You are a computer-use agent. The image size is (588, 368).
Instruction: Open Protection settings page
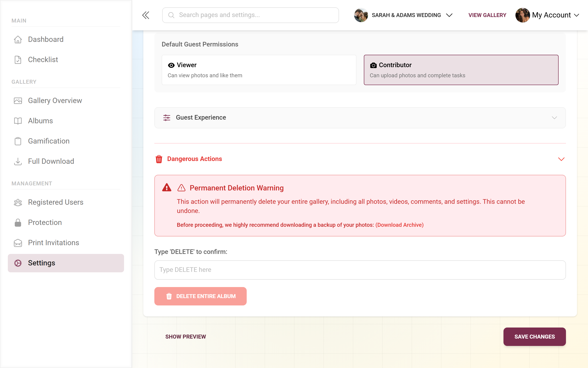(66, 222)
